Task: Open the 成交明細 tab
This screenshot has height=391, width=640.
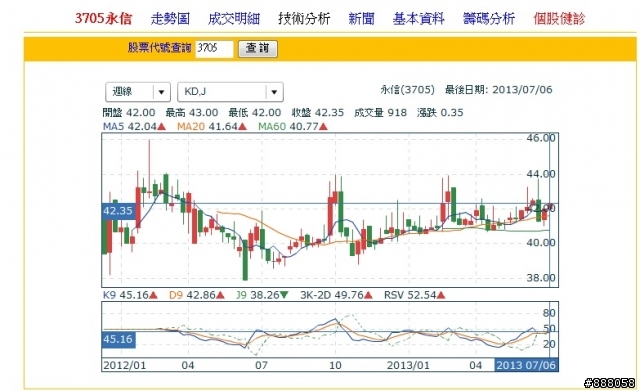Action: click(234, 18)
